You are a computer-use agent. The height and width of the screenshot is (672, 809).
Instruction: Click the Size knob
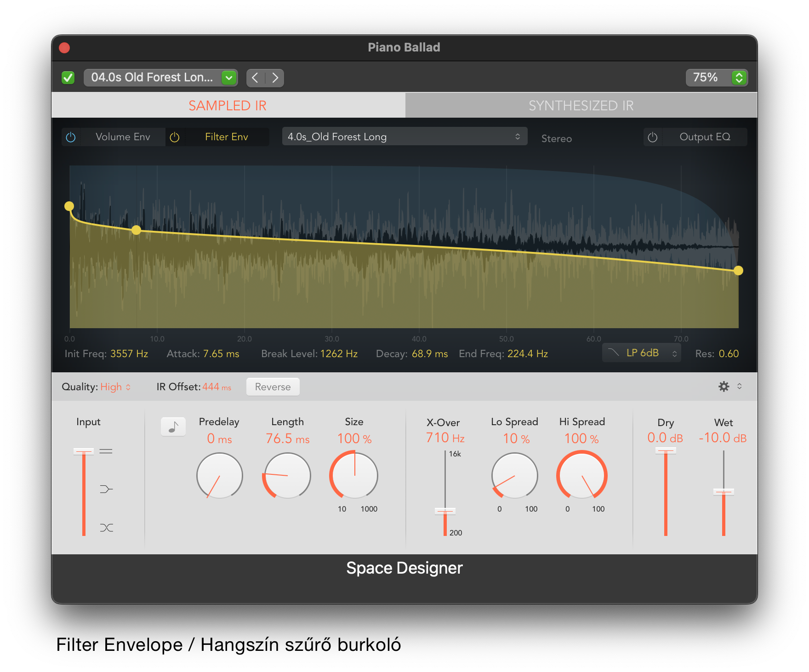(x=354, y=475)
